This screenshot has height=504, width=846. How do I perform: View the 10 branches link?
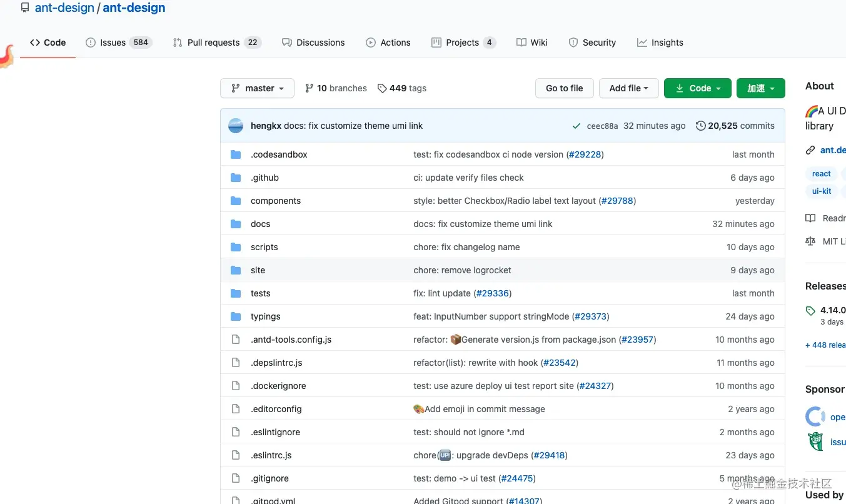(x=336, y=88)
